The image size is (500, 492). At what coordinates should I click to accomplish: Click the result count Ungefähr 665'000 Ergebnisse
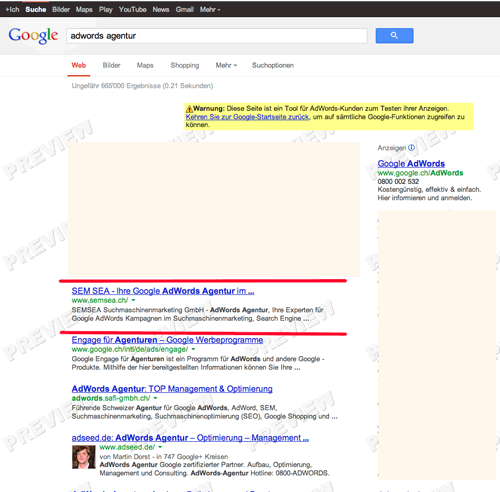[142, 86]
